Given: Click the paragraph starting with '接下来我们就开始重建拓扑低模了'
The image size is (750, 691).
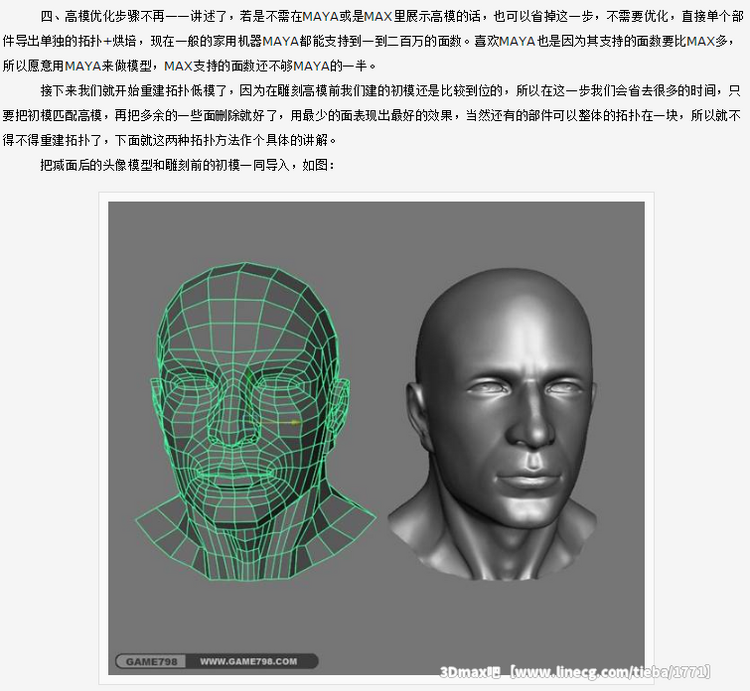Looking at the screenshot, I should pos(372,115).
